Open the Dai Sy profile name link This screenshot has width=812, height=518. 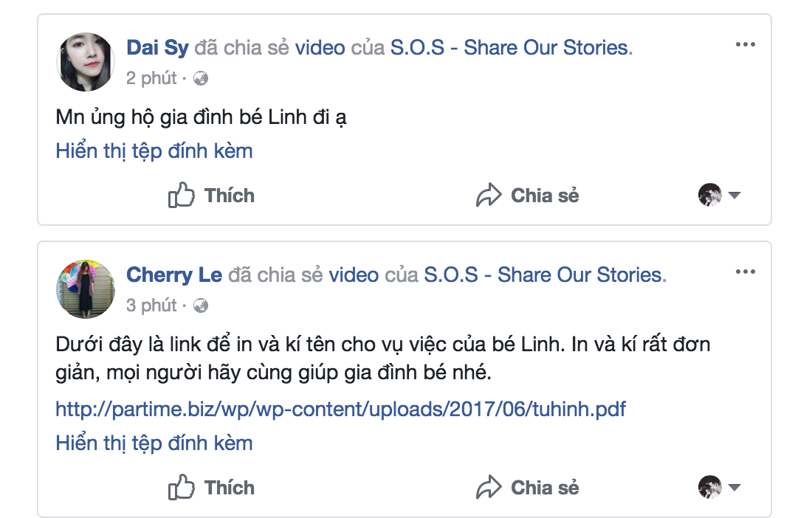tap(158, 48)
